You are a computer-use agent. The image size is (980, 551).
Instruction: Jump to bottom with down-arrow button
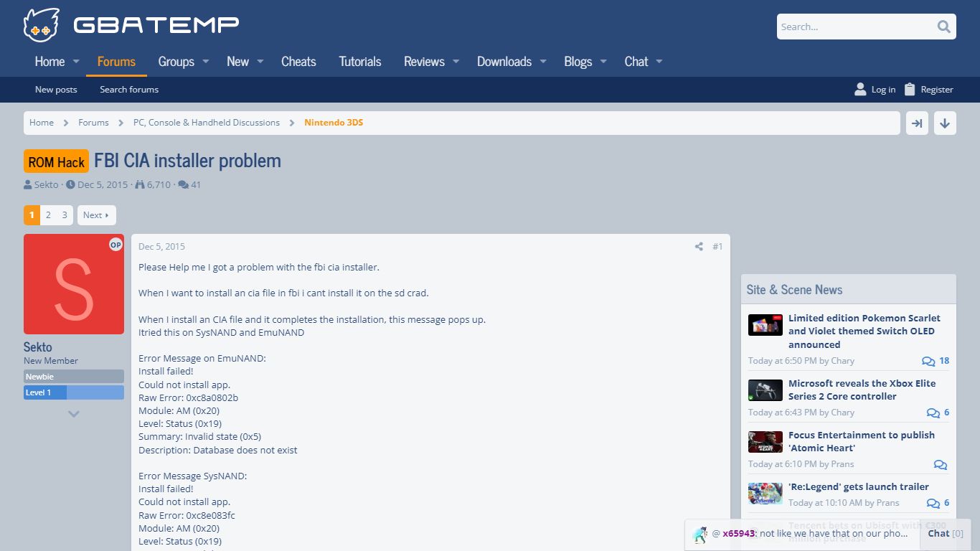[945, 123]
